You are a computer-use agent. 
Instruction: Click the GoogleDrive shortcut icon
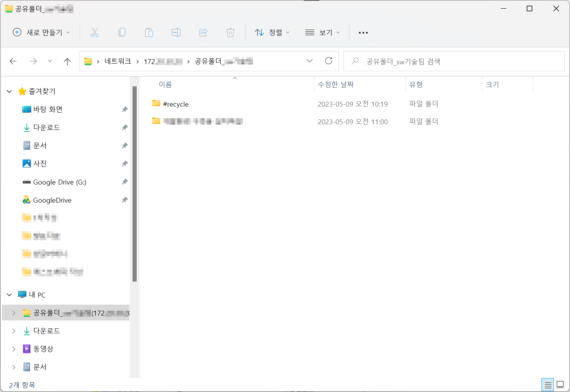[x=27, y=200]
